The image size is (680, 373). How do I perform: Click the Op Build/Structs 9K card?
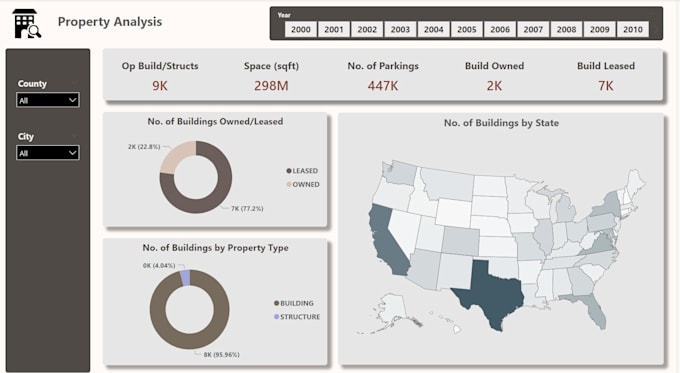[160, 76]
